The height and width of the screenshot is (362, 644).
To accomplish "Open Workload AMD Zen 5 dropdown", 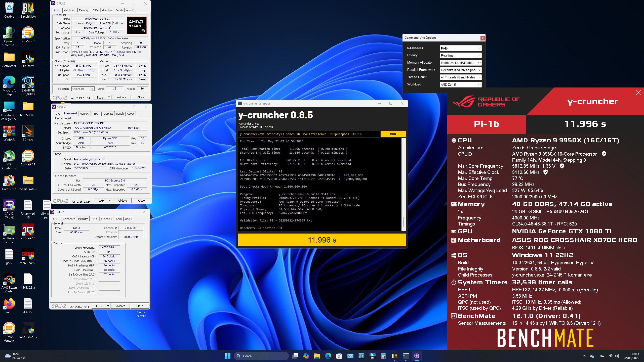I will pyautogui.click(x=461, y=85).
